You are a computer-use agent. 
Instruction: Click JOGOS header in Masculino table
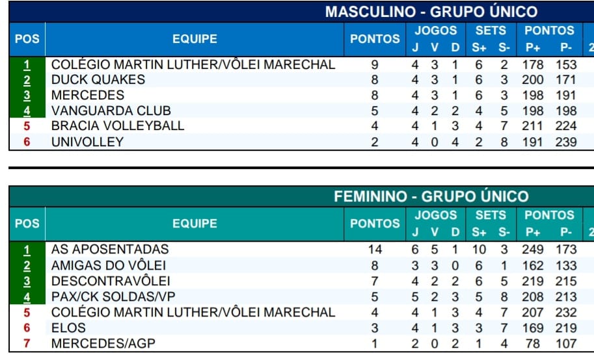436,31
